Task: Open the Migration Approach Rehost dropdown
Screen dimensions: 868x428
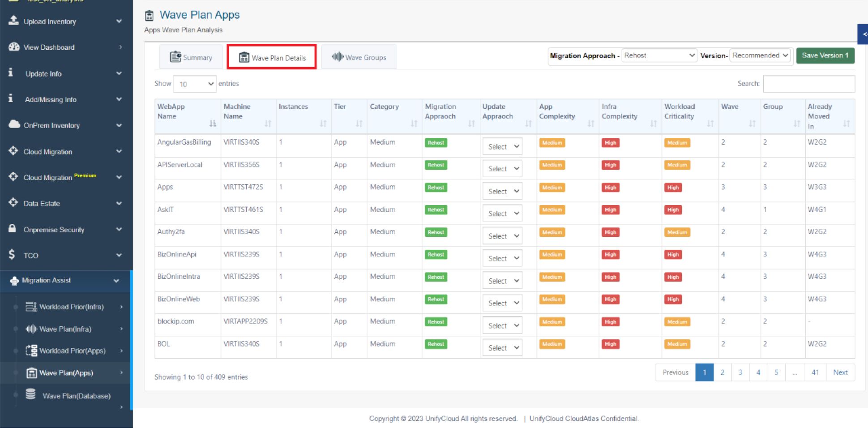Action: [659, 56]
